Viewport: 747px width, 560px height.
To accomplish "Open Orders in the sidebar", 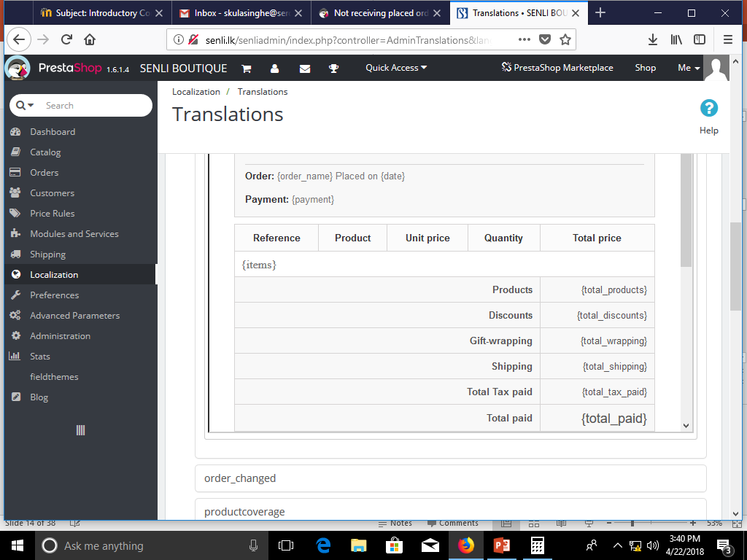I will [x=44, y=173].
